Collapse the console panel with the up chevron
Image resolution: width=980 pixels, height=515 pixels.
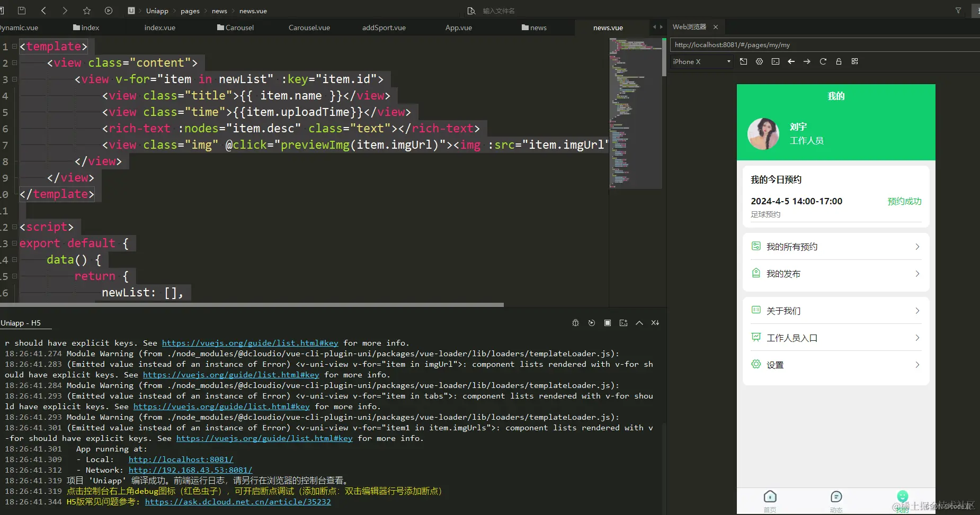tap(639, 323)
